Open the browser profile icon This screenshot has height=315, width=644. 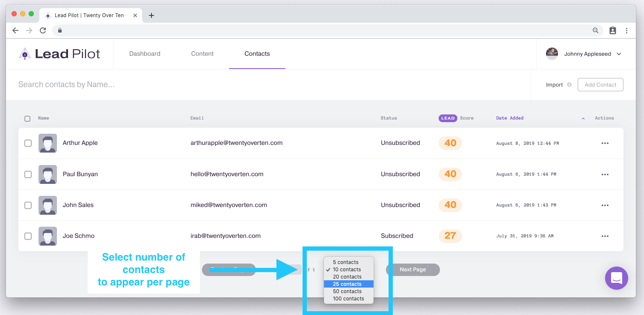[x=613, y=30]
